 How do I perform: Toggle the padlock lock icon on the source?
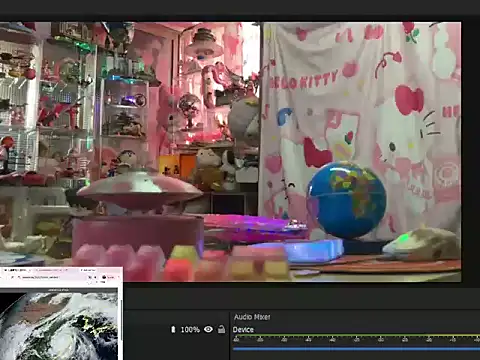tap(221, 329)
